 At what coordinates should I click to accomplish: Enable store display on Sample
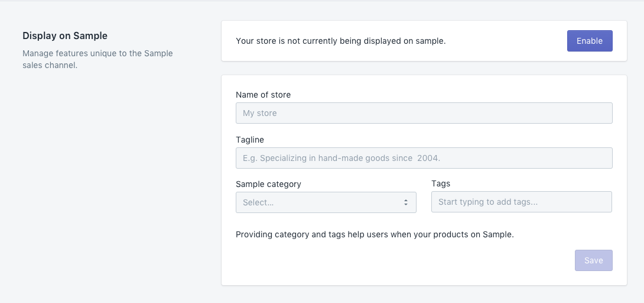(x=590, y=41)
